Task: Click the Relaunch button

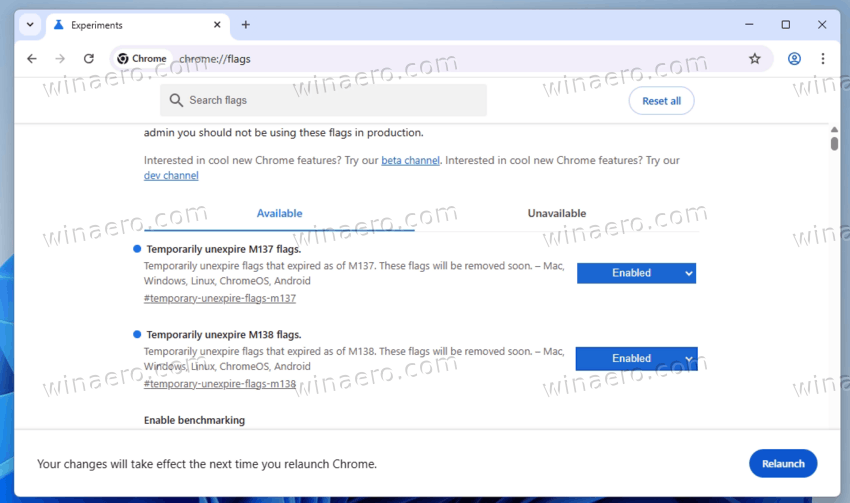Action: point(783,463)
